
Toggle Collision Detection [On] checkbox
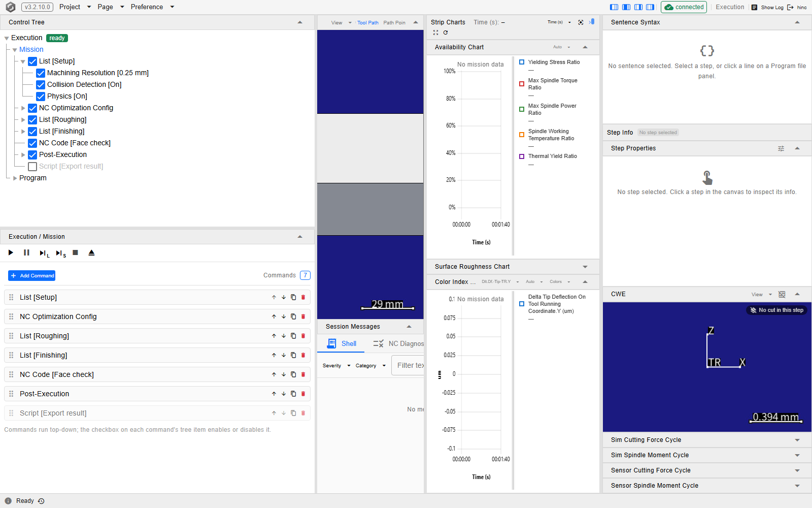click(41, 85)
